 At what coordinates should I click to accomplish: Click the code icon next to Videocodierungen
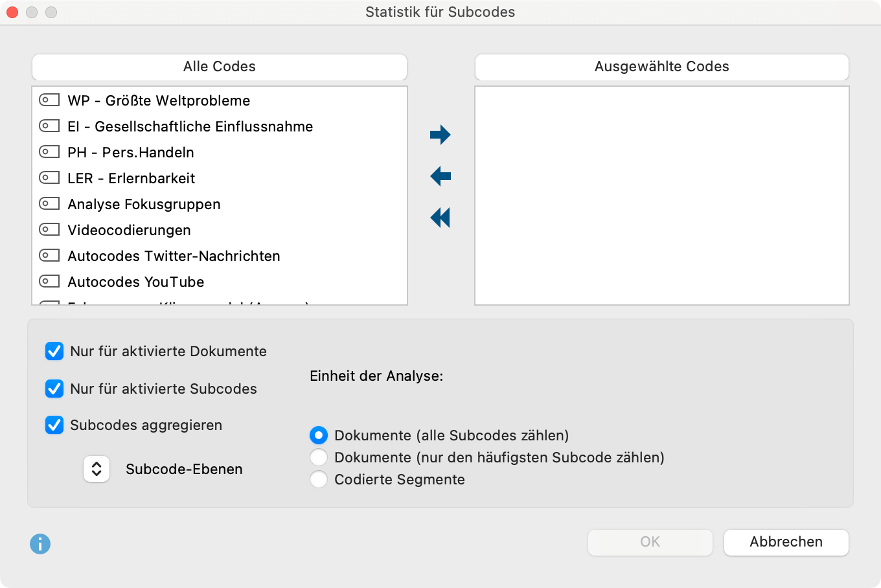49,229
